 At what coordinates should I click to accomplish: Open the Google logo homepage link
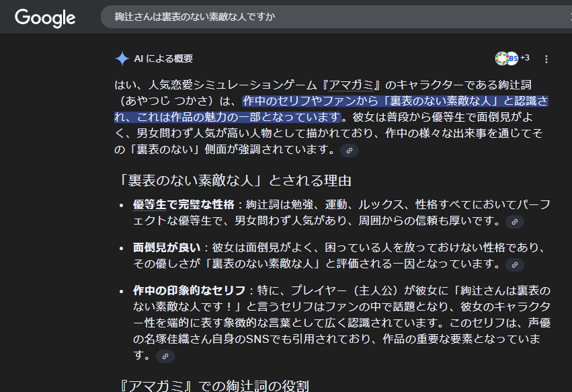pos(45,18)
